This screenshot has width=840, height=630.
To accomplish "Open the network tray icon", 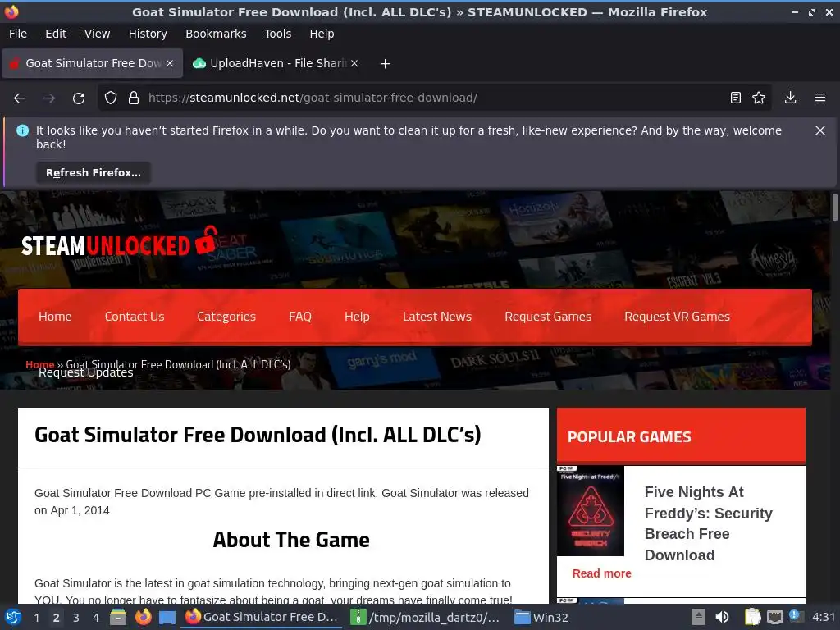I will (774, 617).
